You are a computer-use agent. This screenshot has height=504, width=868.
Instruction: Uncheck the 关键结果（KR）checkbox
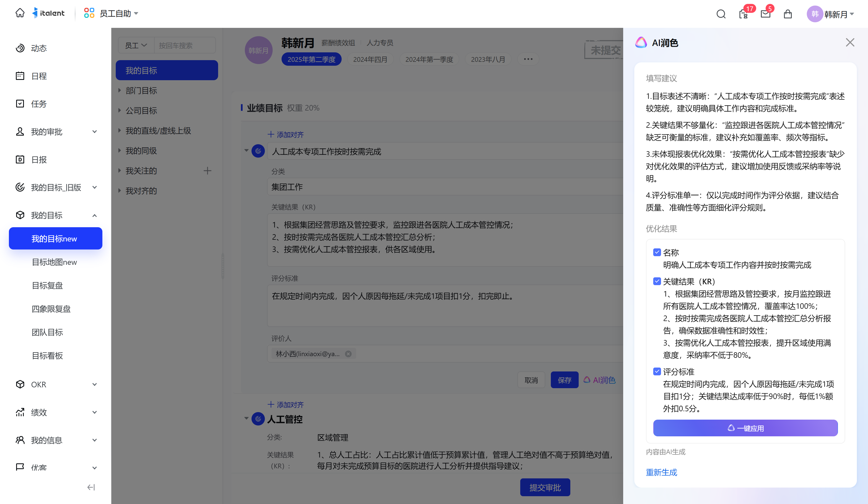tap(657, 281)
